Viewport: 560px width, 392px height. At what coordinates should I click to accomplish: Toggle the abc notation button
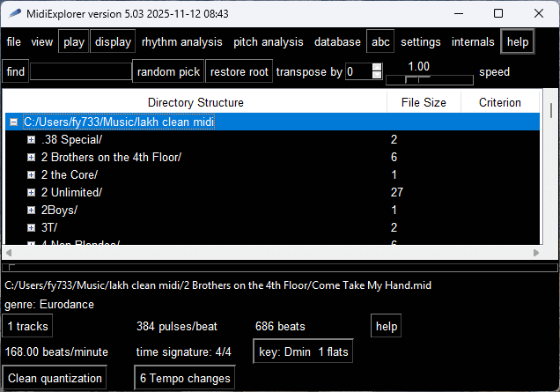coord(380,41)
